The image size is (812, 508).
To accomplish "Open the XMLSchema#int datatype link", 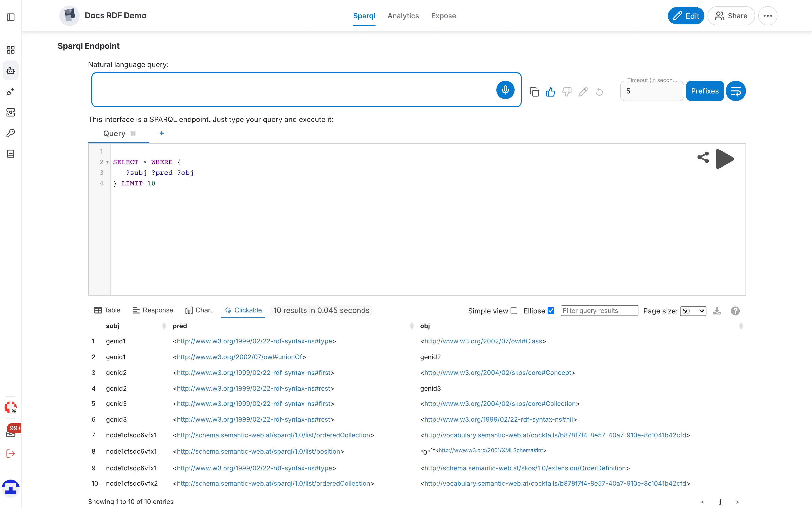I will (x=491, y=450).
